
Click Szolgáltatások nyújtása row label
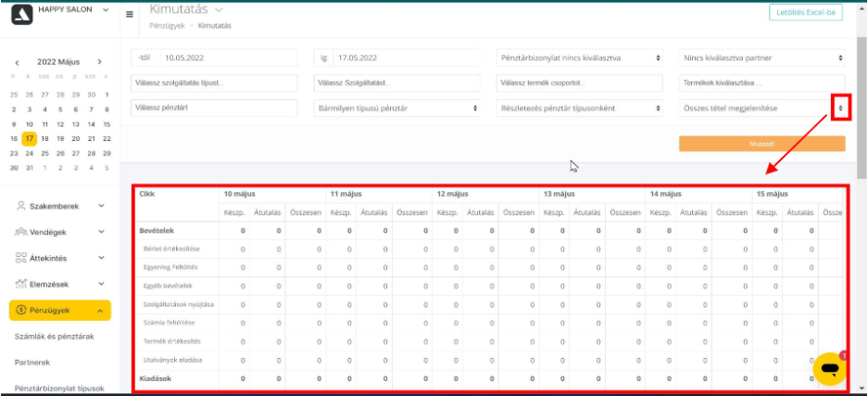[178, 304]
